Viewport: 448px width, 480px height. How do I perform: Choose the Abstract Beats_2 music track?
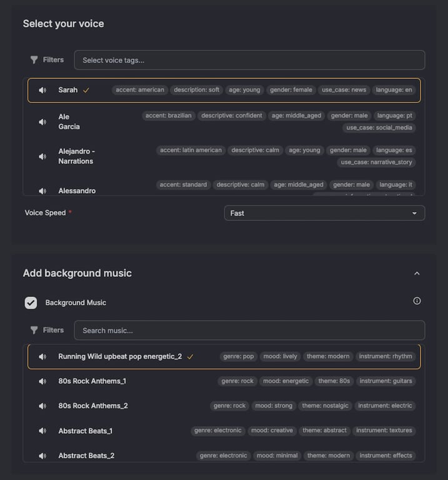(x=86, y=456)
